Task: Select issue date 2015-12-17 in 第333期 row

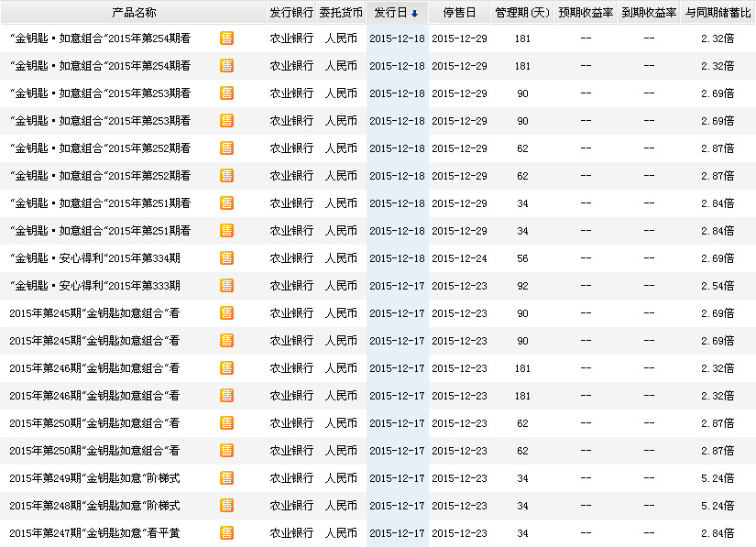Action: (397, 286)
